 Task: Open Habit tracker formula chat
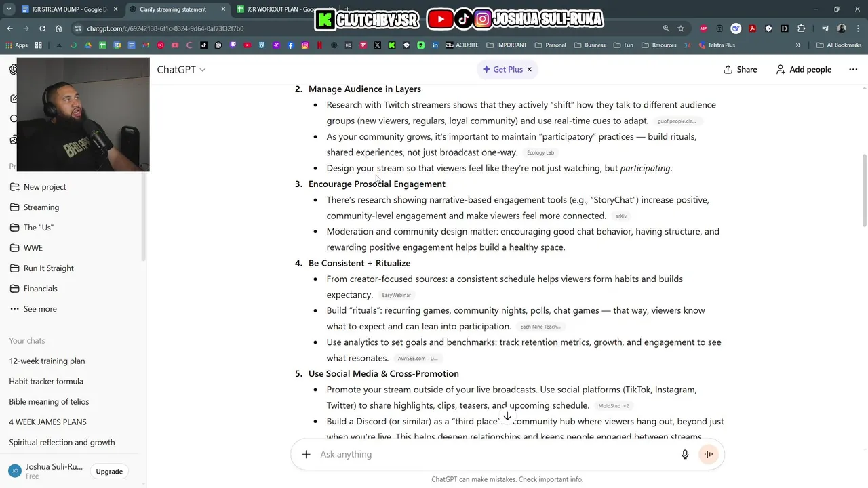point(46,381)
